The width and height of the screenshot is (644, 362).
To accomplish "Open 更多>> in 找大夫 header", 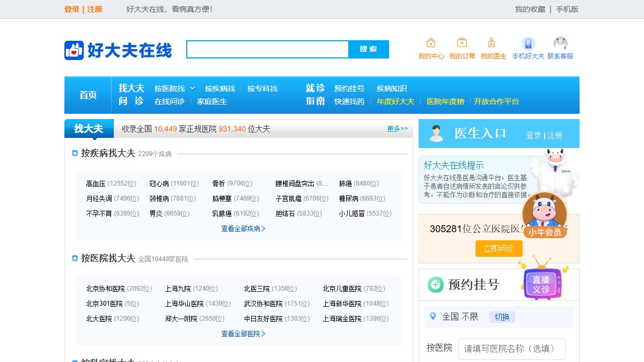I will [397, 129].
